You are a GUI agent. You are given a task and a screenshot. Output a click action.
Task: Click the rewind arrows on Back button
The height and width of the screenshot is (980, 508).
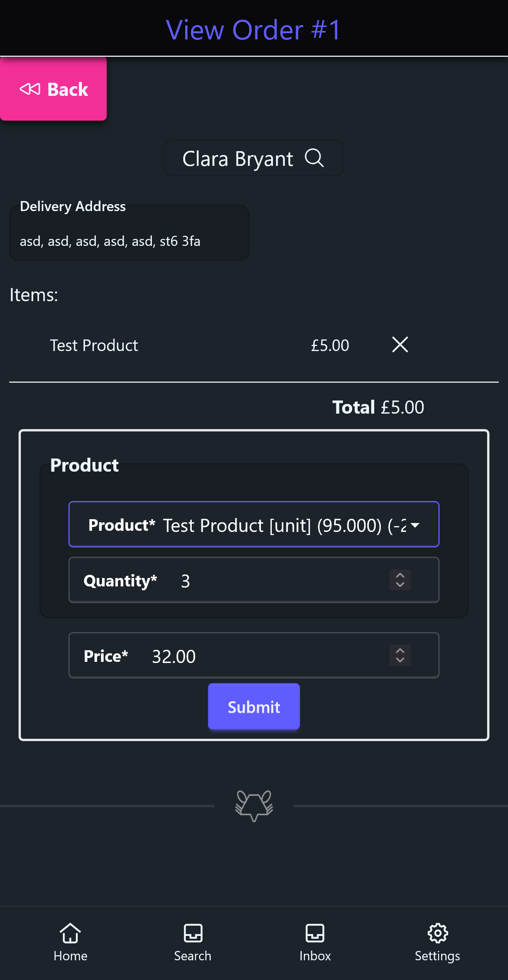pos(30,89)
